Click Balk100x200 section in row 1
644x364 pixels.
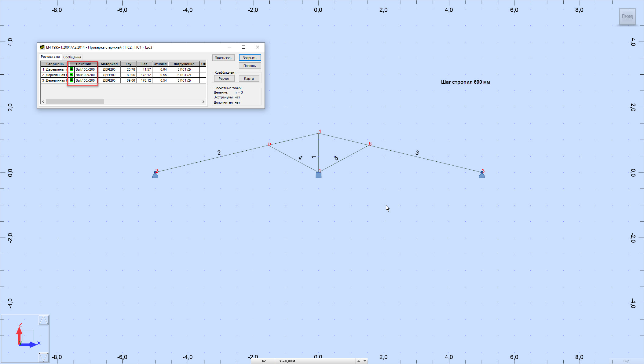click(x=85, y=69)
